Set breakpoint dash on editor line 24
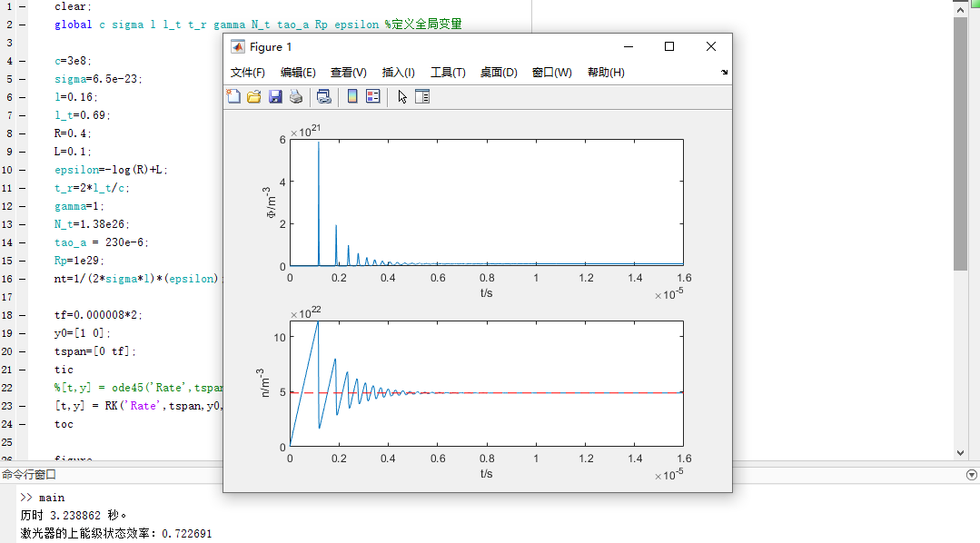Image resolution: width=980 pixels, height=543 pixels. pos(22,424)
